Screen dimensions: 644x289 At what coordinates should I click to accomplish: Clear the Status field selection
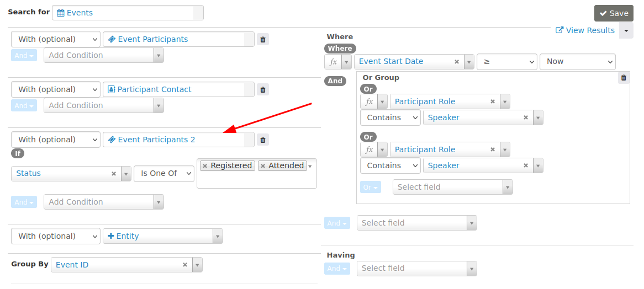click(114, 174)
